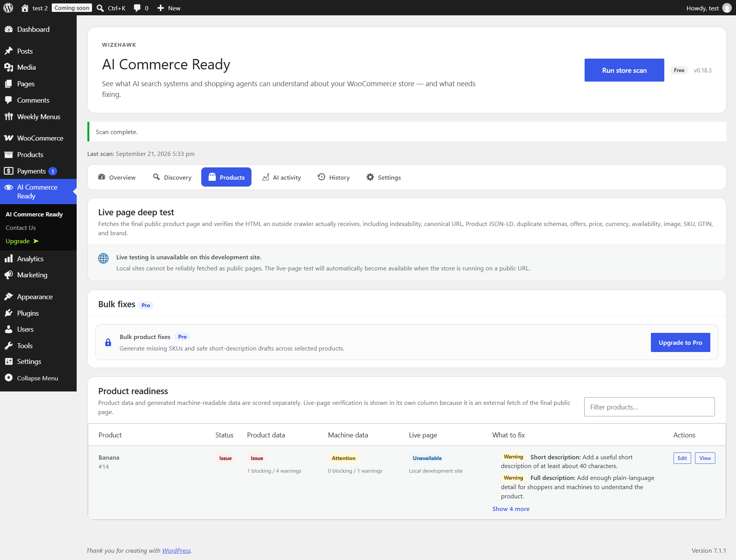Click the Run store scan button
The width and height of the screenshot is (736, 560).
624,70
